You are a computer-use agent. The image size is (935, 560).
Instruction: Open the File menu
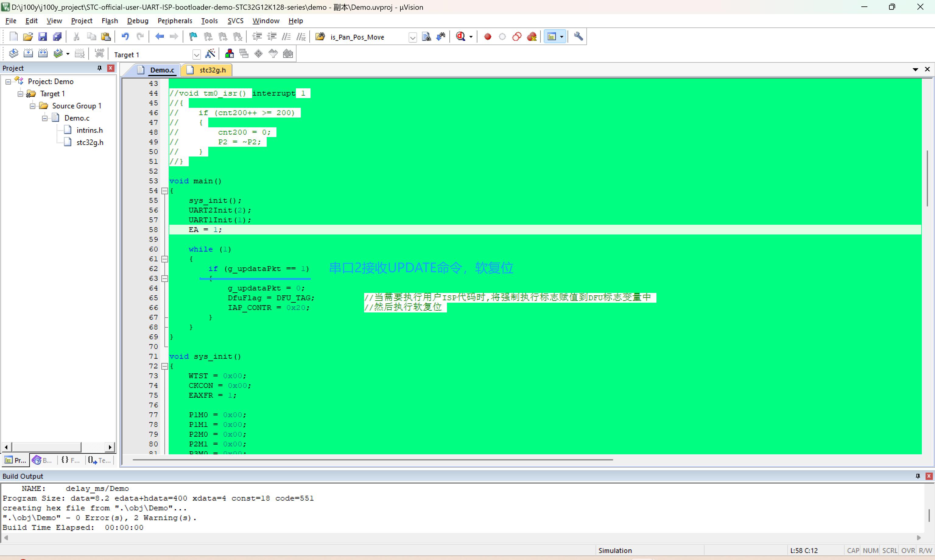pyautogui.click(x=11, y=21)
